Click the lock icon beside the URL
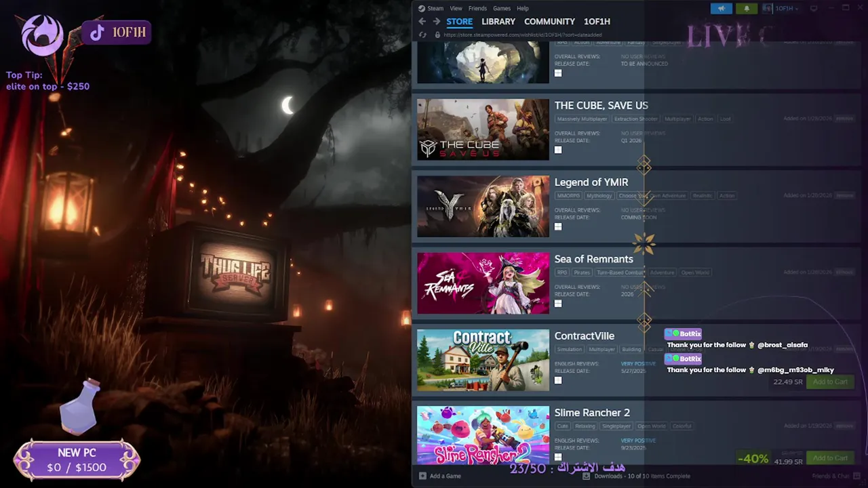This screenshot has width=868, height=488. coord(437,35)
